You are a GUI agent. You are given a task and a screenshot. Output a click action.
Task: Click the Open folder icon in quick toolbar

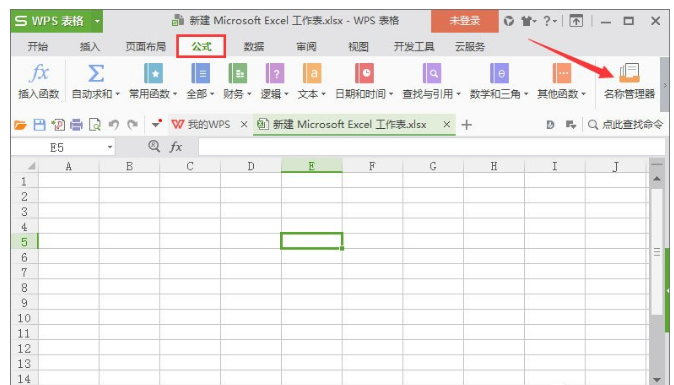coord(20,125)
